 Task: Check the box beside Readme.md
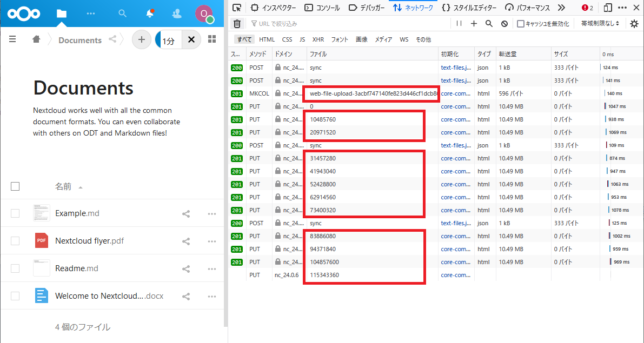coord(15,268)
